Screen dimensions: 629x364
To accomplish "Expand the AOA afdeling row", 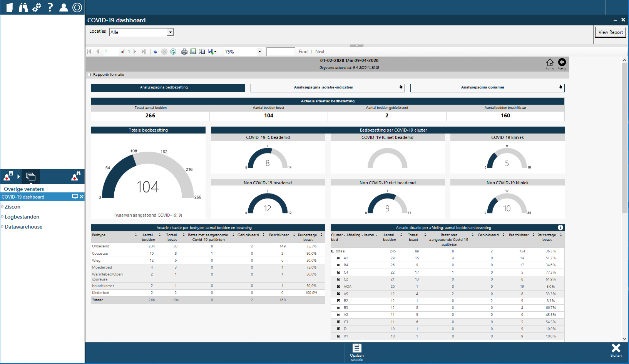I will tap(338, 287).
